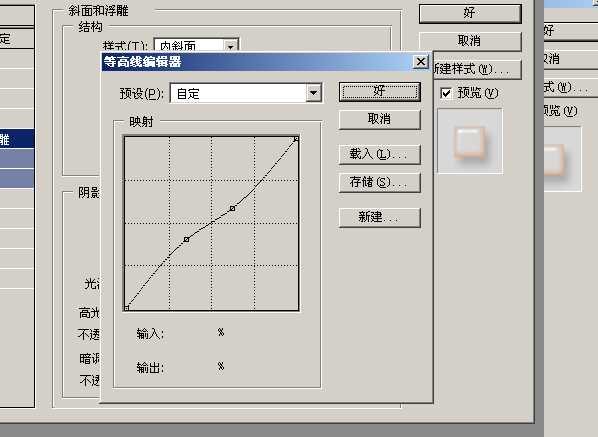This screenshot has width=598, height=437.
Task: Create a new contour with 新建 button
Action: pos(379,217)
